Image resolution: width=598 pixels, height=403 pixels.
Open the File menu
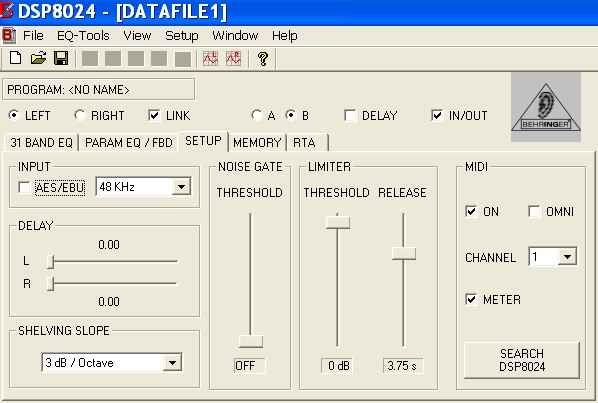(x=33, y=35)
